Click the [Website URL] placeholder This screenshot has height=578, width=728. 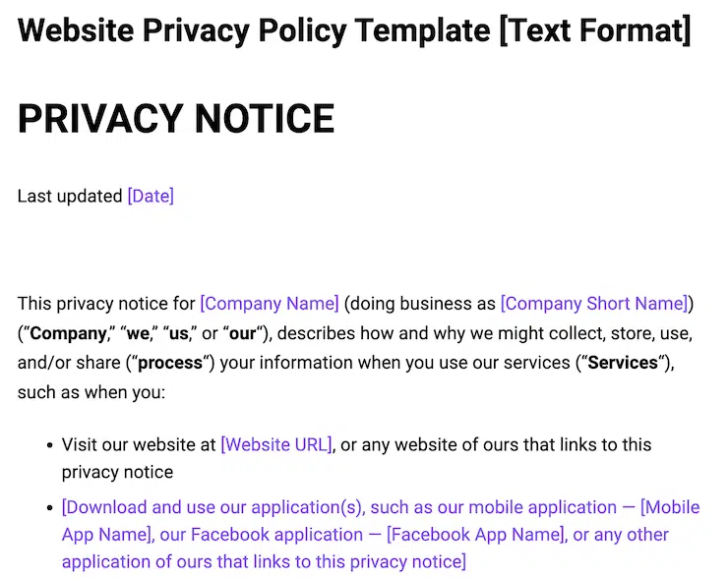[276, 444]
